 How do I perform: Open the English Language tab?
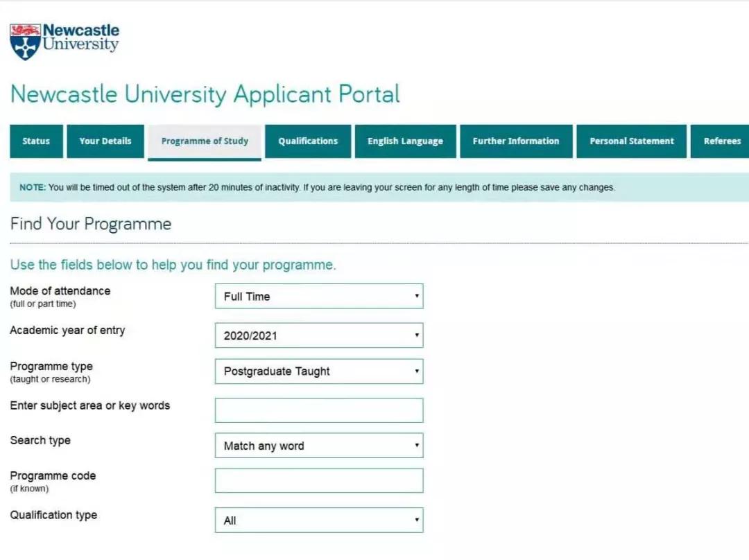point(405,141)
